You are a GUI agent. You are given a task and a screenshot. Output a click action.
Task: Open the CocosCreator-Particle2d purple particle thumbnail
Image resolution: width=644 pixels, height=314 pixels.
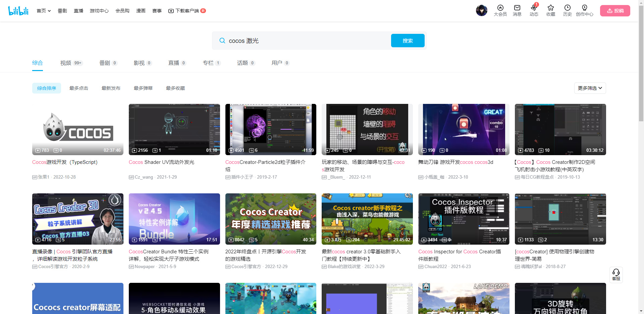pyautogui.click(x=271, y=129)
